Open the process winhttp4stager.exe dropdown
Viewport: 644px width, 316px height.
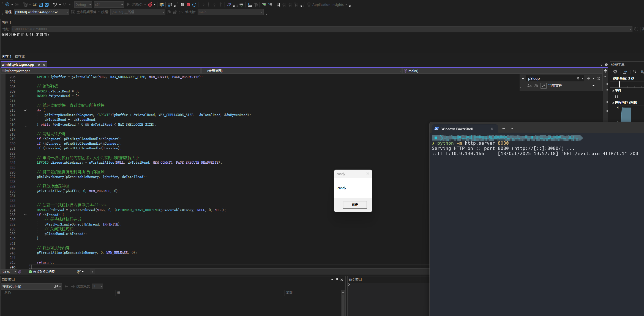click(x=67, y=12)
